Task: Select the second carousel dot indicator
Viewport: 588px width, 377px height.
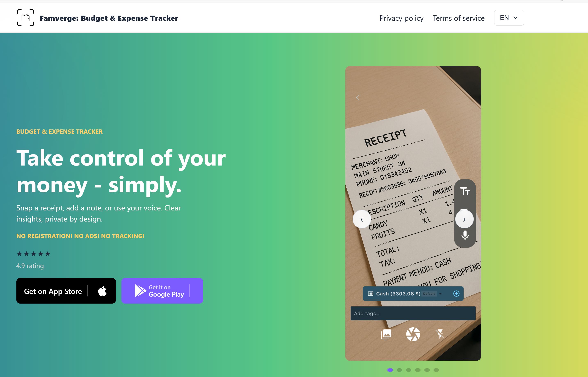Action: (399, 370)
